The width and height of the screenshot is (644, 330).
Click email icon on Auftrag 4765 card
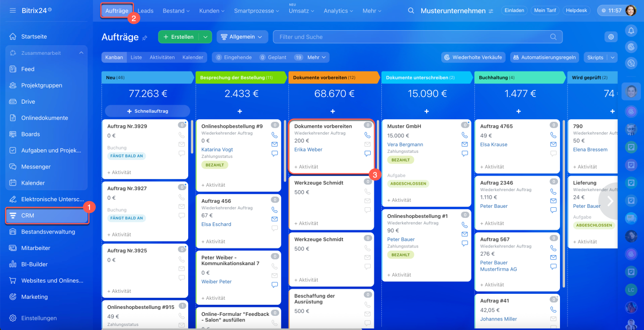(x=553, y=144)
